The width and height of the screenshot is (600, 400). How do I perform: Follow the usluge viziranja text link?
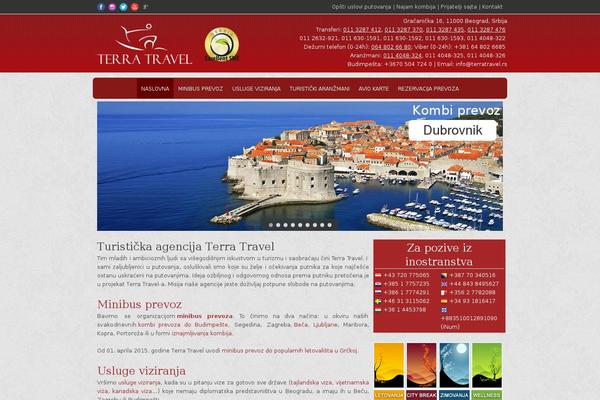click(139, 382)
